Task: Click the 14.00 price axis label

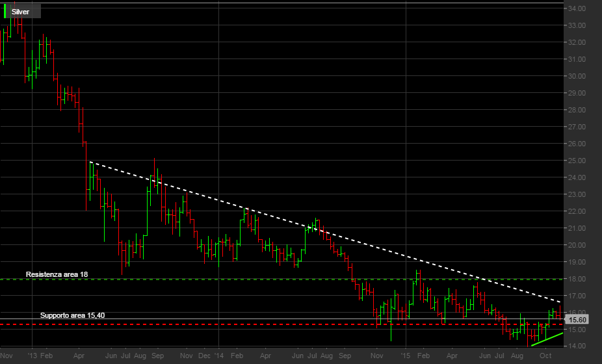Action: (577, 346)
